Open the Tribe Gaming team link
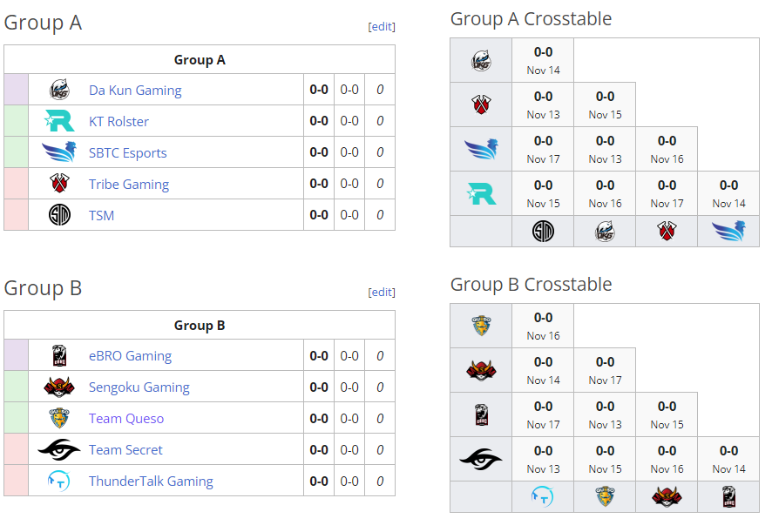772x532 pixels. [128, 185]
